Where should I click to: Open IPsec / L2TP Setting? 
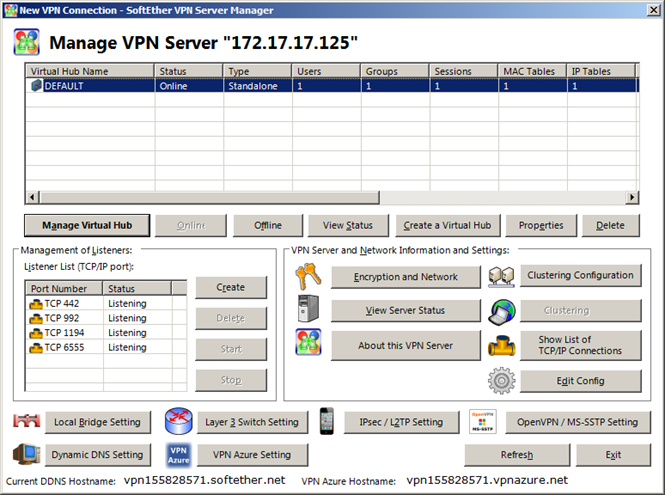(401, 422)
